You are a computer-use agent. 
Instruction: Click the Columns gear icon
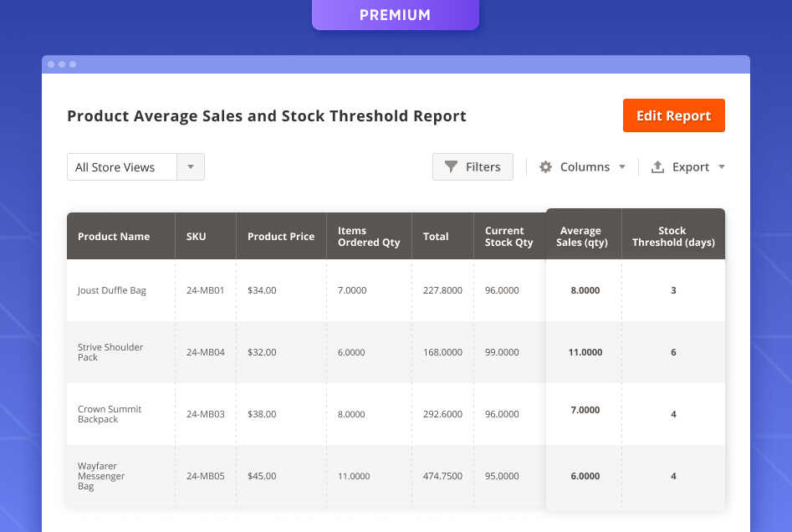click(545, 167)
